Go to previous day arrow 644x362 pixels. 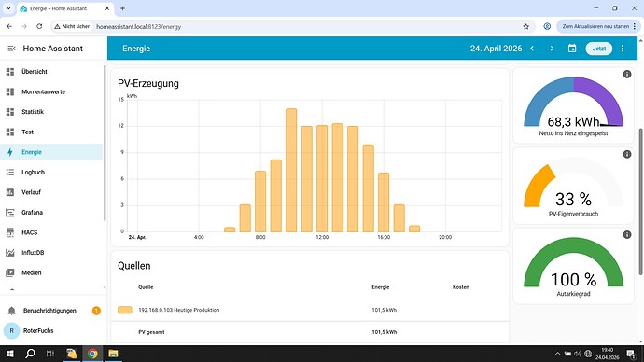532,49
